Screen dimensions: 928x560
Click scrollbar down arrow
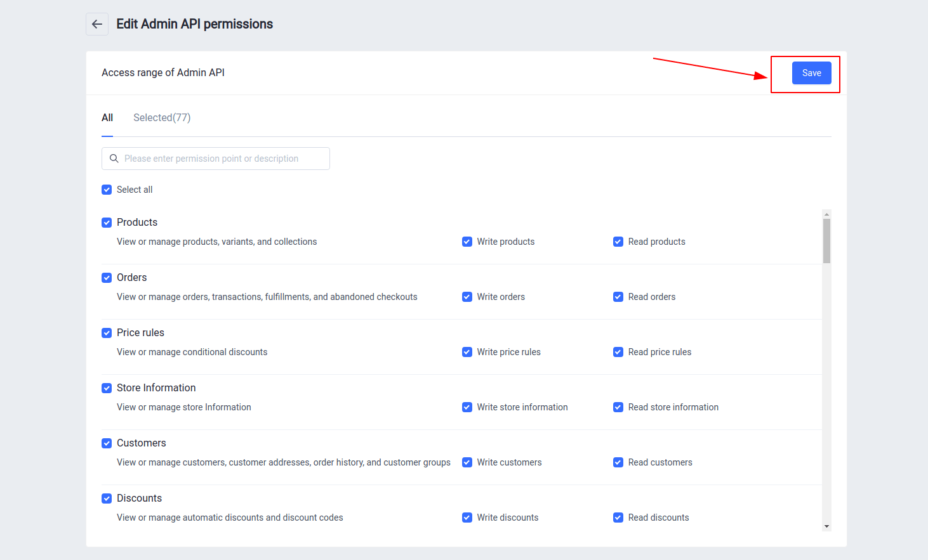[x=826, y=526]
